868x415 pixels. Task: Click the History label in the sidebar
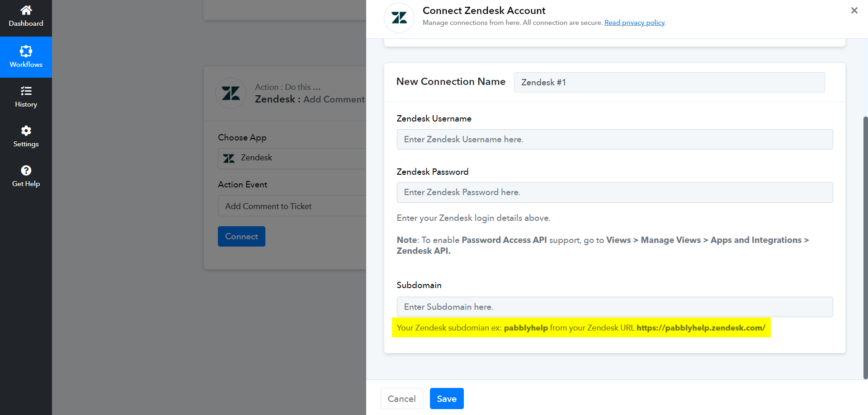[x=26, y=104]
